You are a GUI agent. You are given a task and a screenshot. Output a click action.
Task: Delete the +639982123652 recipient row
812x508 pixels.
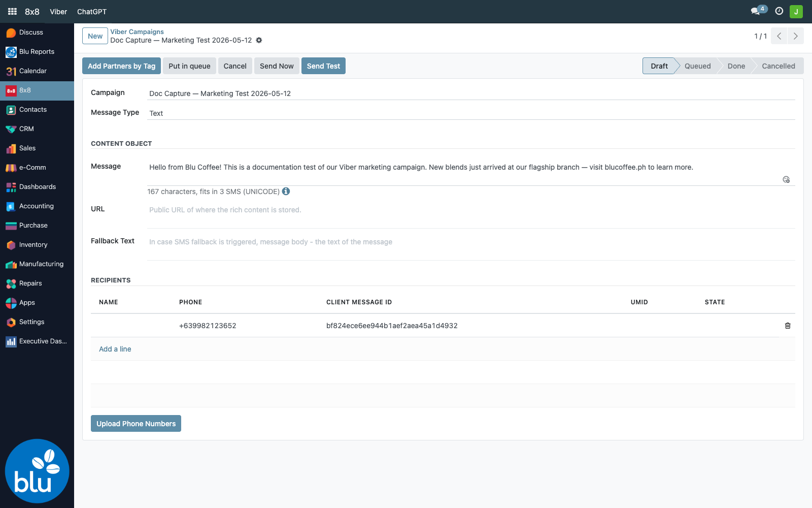(x=788, y=326)
